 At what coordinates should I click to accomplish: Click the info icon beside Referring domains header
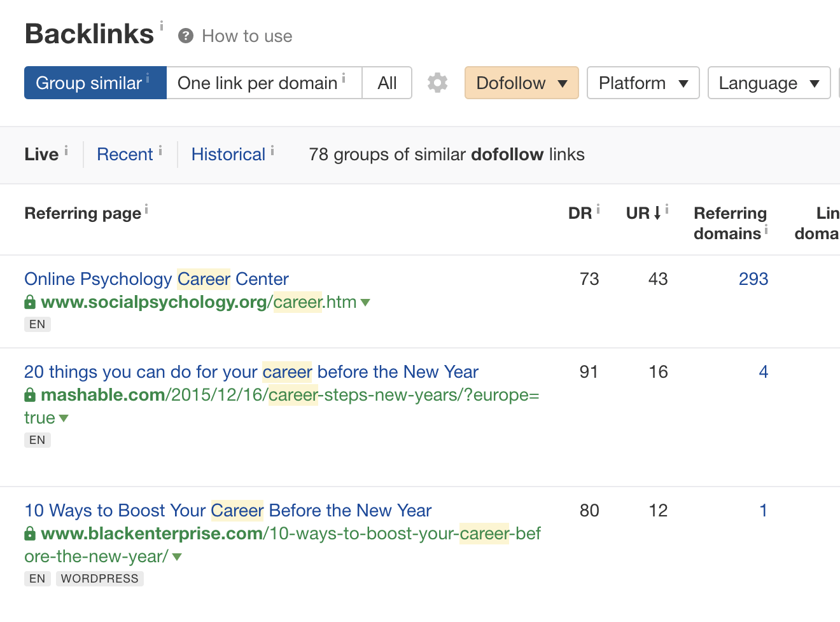pyautogui.click(x=766, y=230)
